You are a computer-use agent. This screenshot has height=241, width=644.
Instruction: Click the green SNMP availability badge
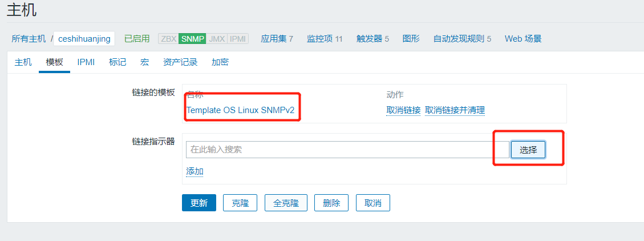(x=192, y=39)
